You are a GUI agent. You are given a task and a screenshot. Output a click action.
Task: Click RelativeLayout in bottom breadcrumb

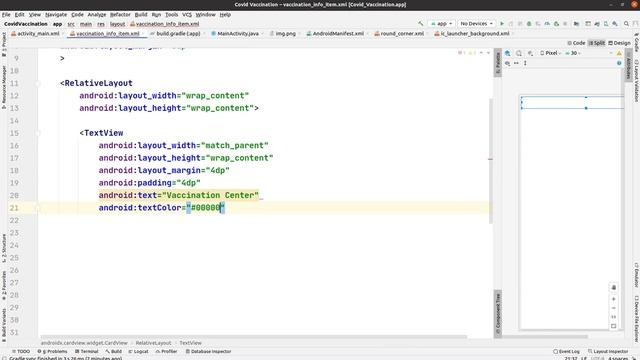(x=153, y=343)
